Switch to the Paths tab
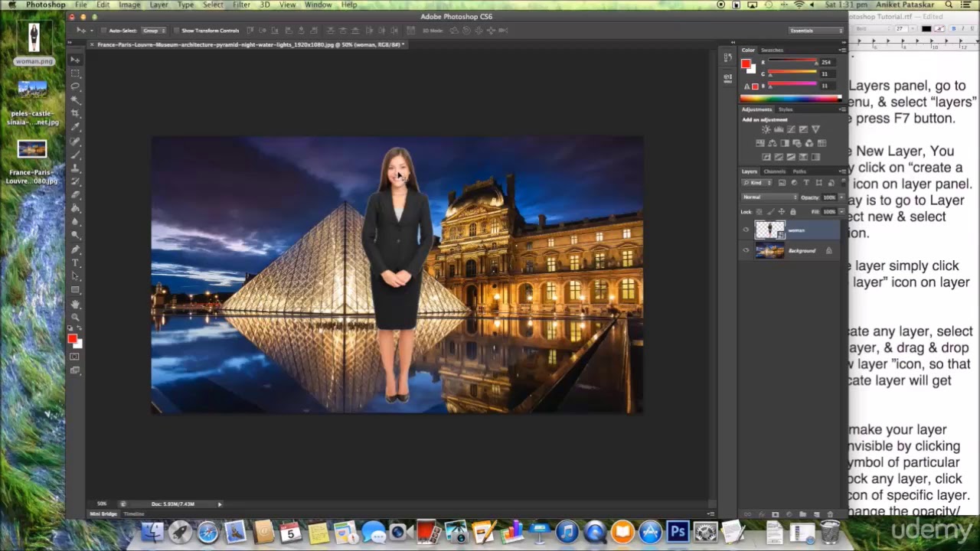The height and width of the screenshot is (551, 980). [799, 171]
